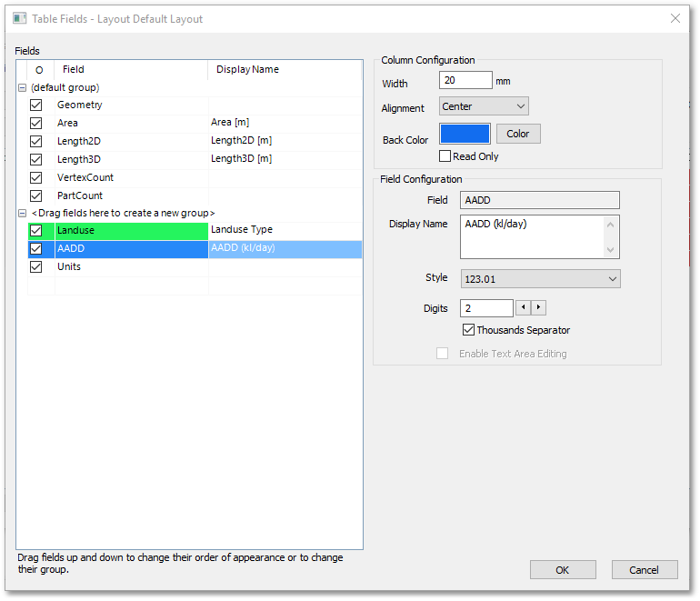Select the Area field name
The height and width of the screenshot is (601, 700).
point(67,124)
